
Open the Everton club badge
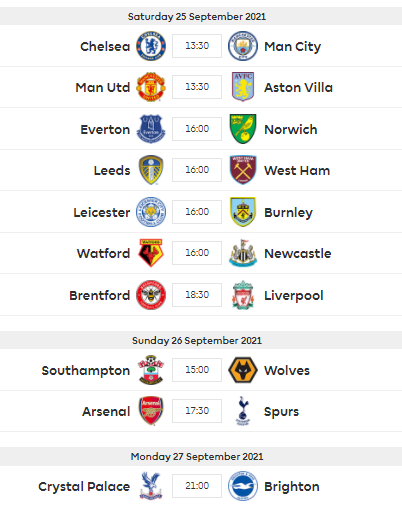pyautogui.click(x=151, y=129)
